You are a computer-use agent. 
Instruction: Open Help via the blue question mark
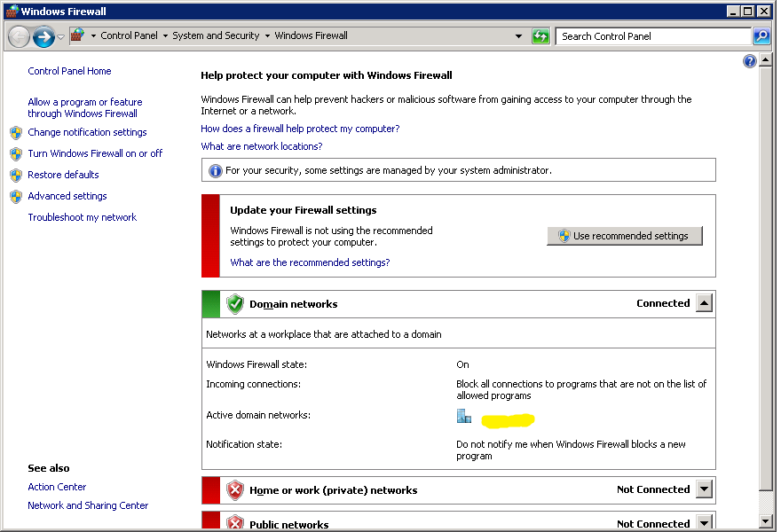point(749,61)
